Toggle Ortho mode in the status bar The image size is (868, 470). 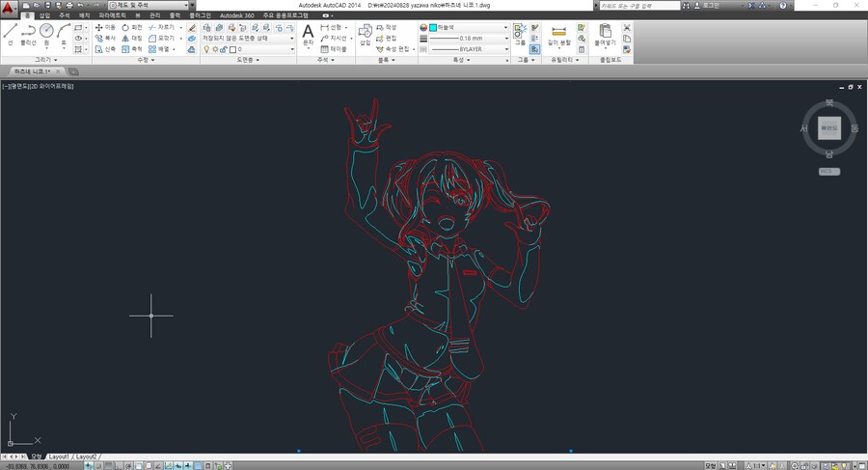pyautogui.click(x=119, y=465)
